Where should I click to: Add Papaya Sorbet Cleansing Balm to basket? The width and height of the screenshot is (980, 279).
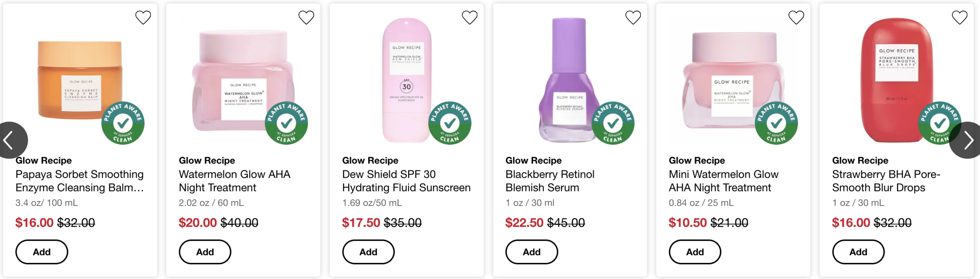click(x=42, y=252)
